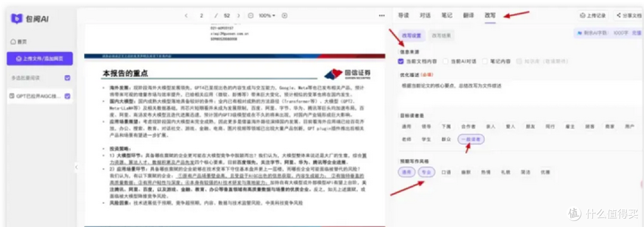Select the 优雅 writing style tag
This screenshot has height=227, width=644.
coord(546,172)
